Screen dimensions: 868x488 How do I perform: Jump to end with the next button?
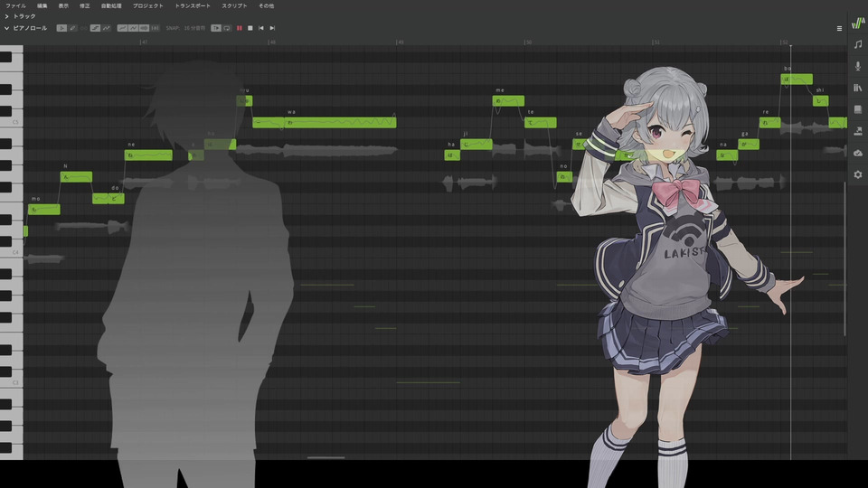coord(272,28)
